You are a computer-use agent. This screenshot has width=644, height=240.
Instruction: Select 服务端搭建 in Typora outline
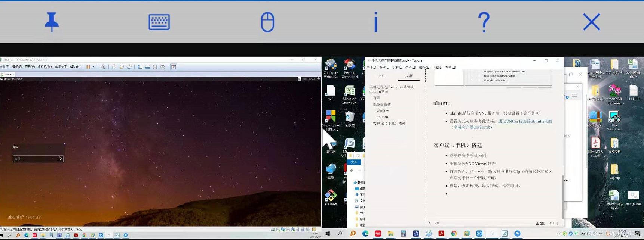point(382,104)
